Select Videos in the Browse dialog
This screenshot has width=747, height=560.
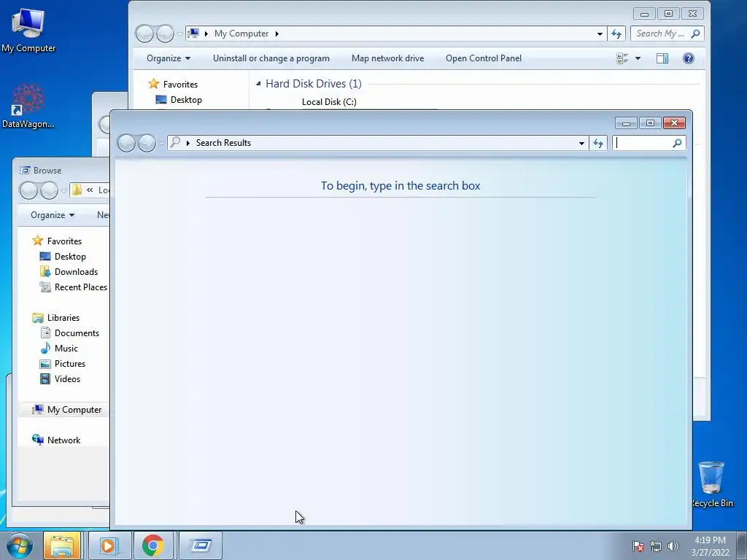coord(60,379)
